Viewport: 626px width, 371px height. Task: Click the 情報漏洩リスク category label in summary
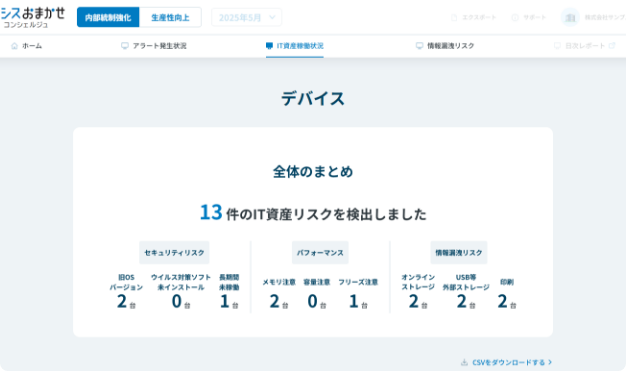(x=459, y=252)
